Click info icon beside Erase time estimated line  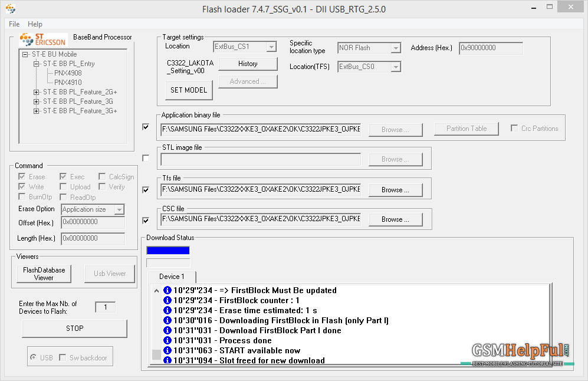click(x=167, y=310)
